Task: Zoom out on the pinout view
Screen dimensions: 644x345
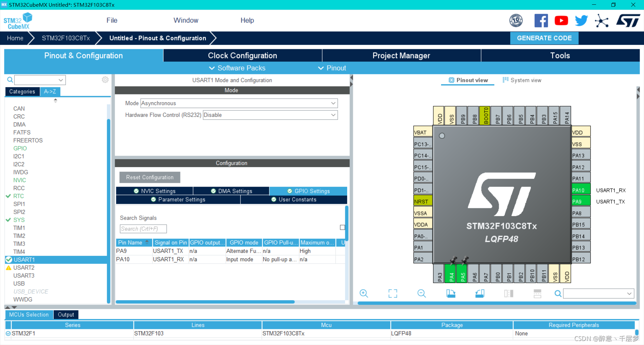Action: click(422, 294)
